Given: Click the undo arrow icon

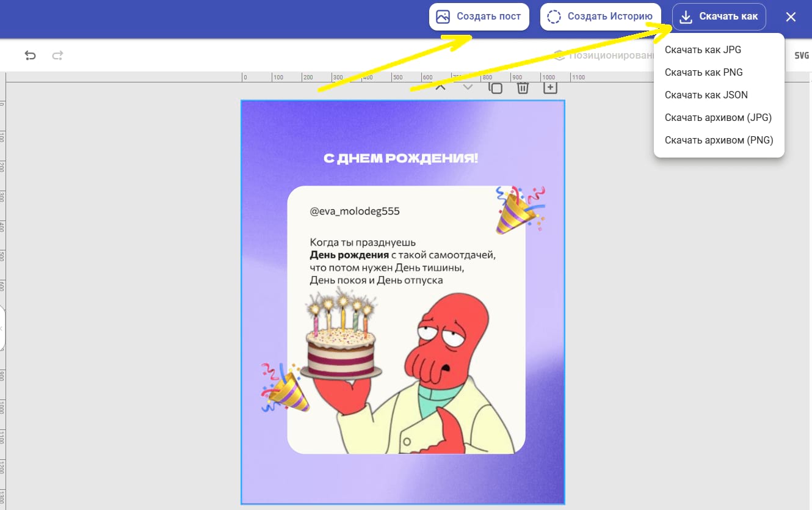Looking at the screenshot, I should [30, 56].
